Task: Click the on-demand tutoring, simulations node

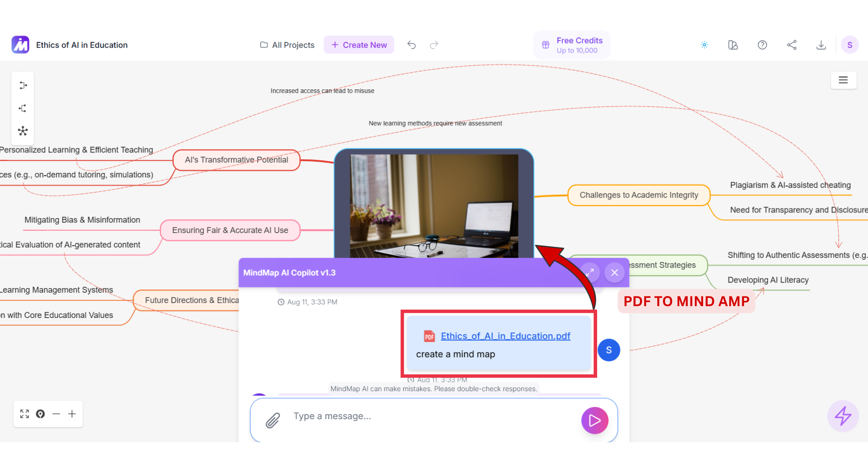Action: click(x=77, y=175)
